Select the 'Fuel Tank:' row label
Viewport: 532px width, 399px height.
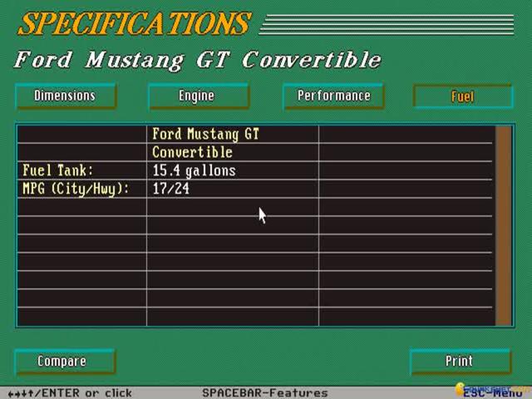point(57,170)
